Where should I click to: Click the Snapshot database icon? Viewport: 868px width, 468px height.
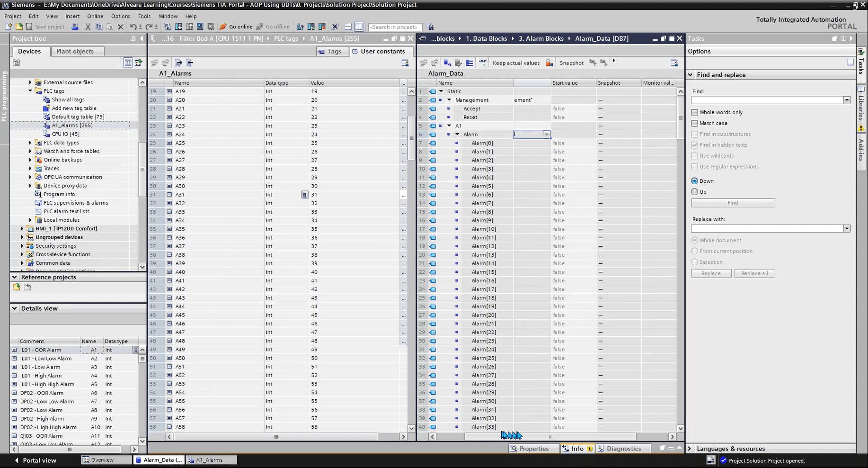(549, 63)
